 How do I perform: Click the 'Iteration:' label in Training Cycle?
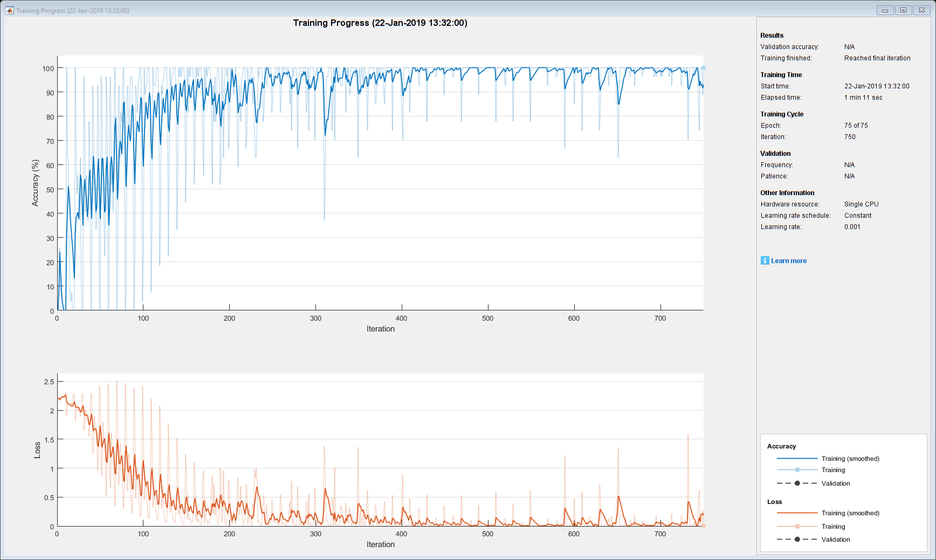[x=773, y=137]
